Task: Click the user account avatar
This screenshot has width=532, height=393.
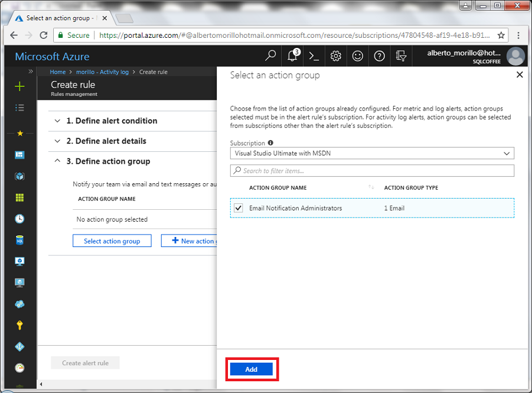Action: coord(515,56)
